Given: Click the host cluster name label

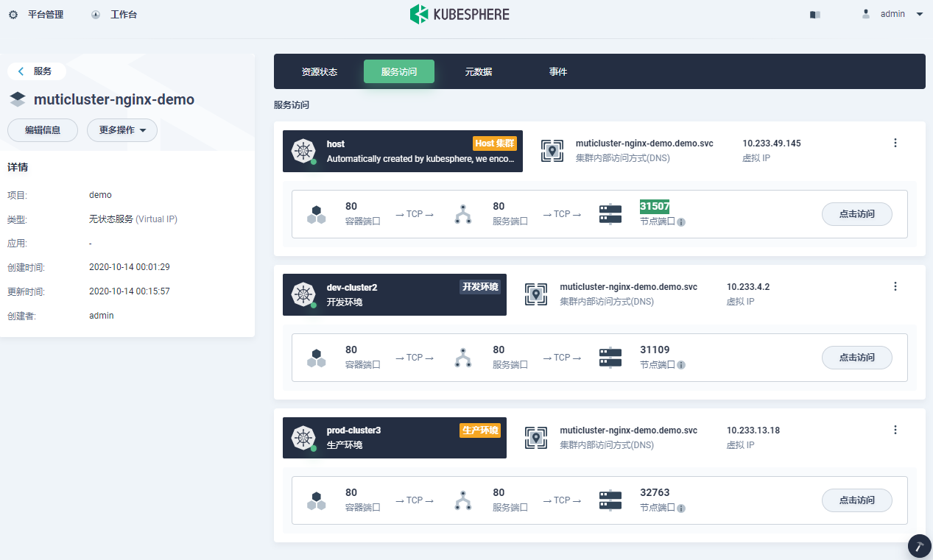Looking at the screenshot, I should (336, 144).
